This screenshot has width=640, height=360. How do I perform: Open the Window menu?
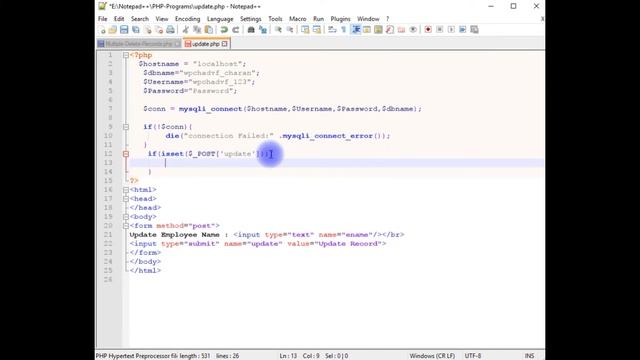pyautogui.click(x=368, y=19)
